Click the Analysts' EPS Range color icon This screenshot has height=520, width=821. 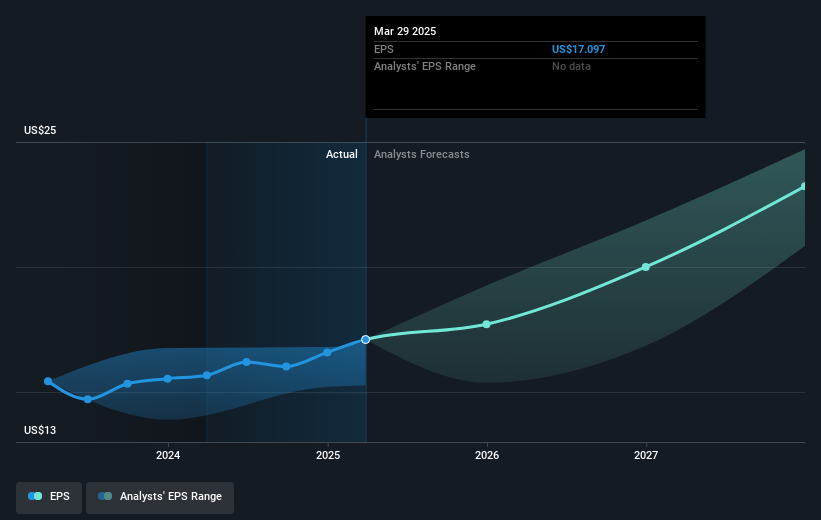click(x=105, y=496)
